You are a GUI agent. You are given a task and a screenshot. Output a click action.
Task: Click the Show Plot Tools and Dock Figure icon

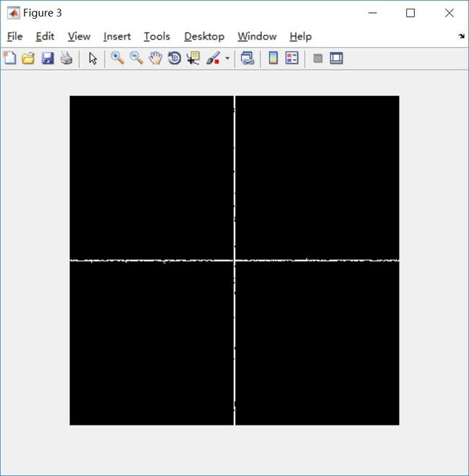coord(336,58)
